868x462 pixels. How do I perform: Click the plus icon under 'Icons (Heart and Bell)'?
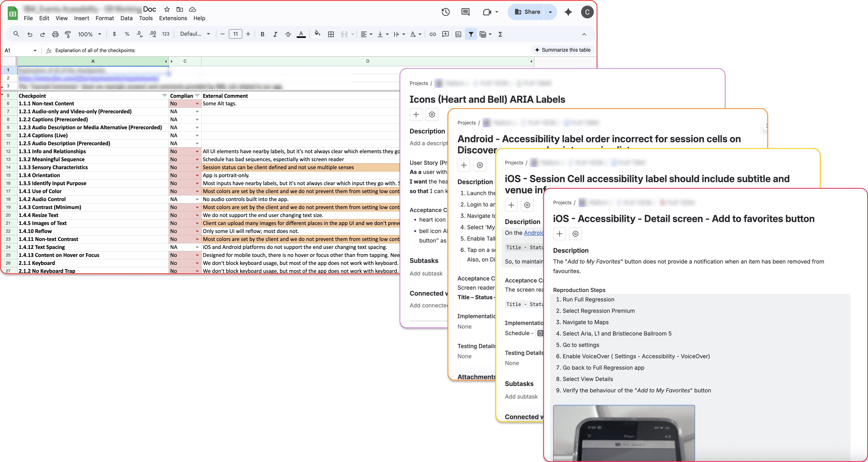416,115
